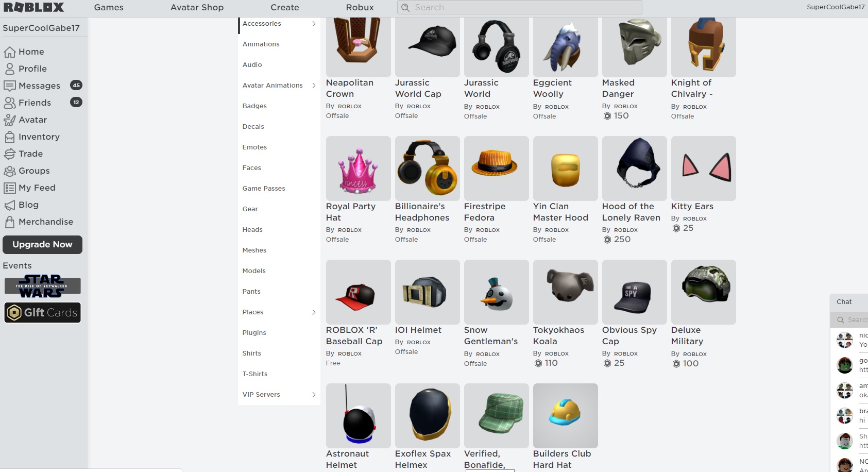Click the Royal Party Hat thumbnail

359,168
